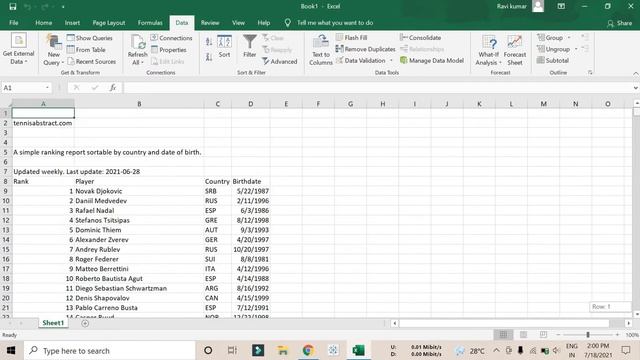Open the Page Layout tab

click(x=109, y=23)
